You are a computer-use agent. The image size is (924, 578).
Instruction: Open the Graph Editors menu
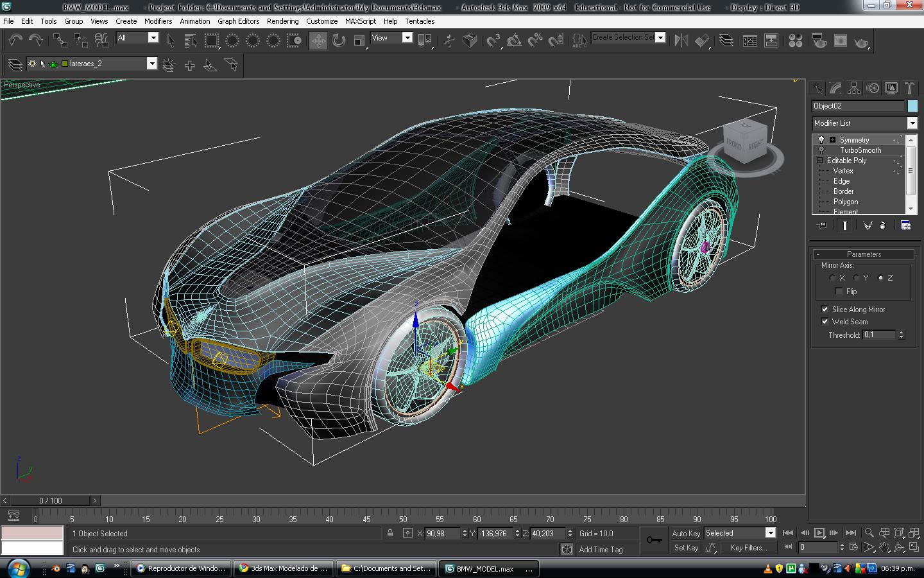[238, 21]
